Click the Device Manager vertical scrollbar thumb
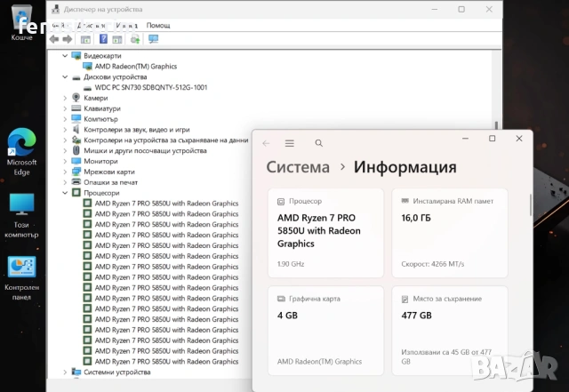This screenshot has height=392, width=569. coord(496,125)
